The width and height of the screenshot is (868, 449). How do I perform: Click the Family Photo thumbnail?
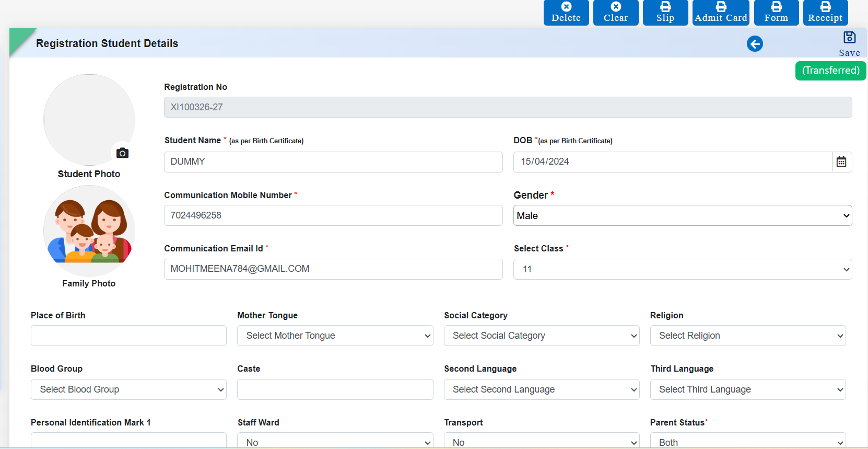[89, 231]
